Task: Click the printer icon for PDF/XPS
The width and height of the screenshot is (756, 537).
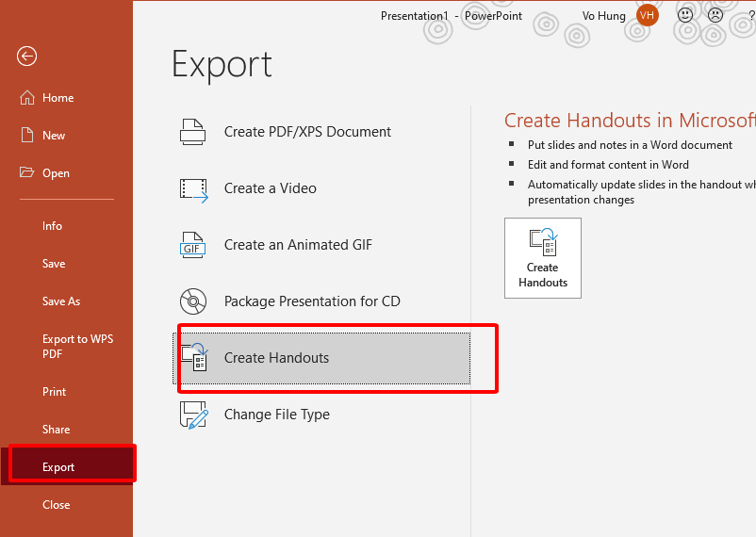Action: tap(193, 132)
